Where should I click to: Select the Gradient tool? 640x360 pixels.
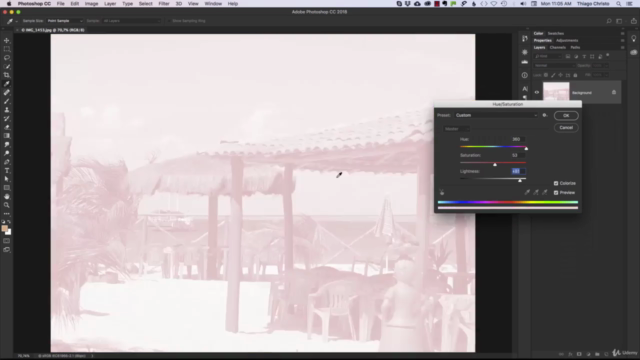pos(7,136)
